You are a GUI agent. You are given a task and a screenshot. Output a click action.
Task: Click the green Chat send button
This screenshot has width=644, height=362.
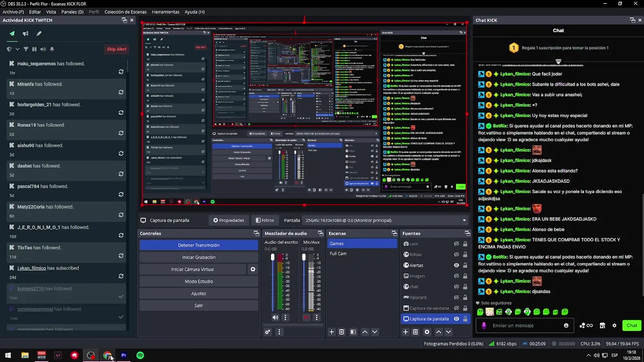632,325
